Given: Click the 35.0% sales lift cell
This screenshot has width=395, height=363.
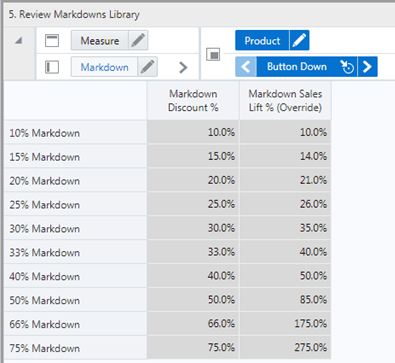Looking at the screenshot, I should click(285, 228).
